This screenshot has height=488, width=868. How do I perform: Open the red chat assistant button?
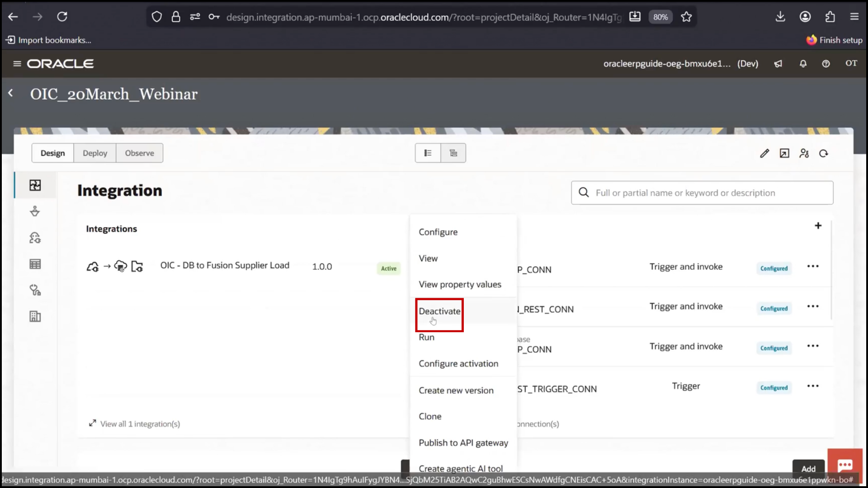[x=845, y=465]
